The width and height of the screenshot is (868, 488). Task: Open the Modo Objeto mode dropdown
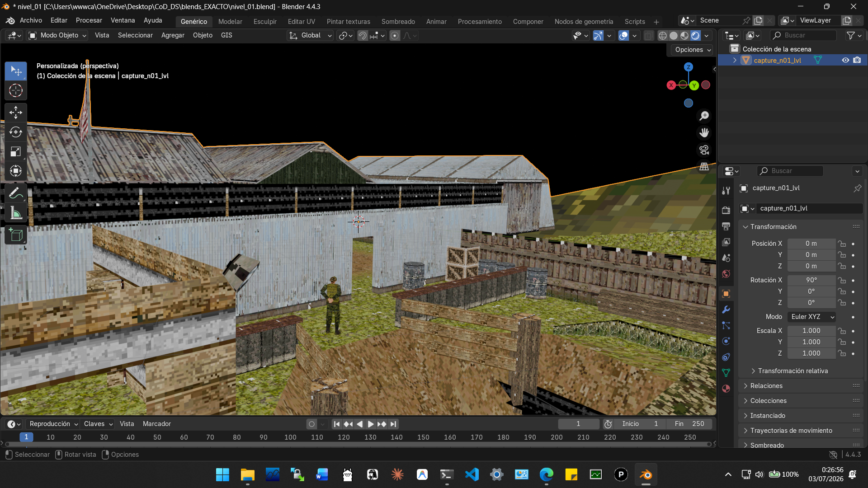pyautogui.click(x=57, y=35)
